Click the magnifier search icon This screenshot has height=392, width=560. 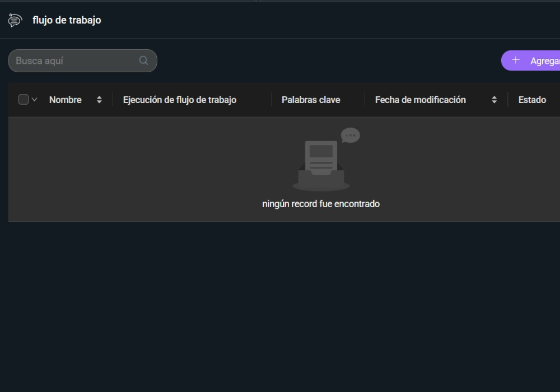[143, 60]
